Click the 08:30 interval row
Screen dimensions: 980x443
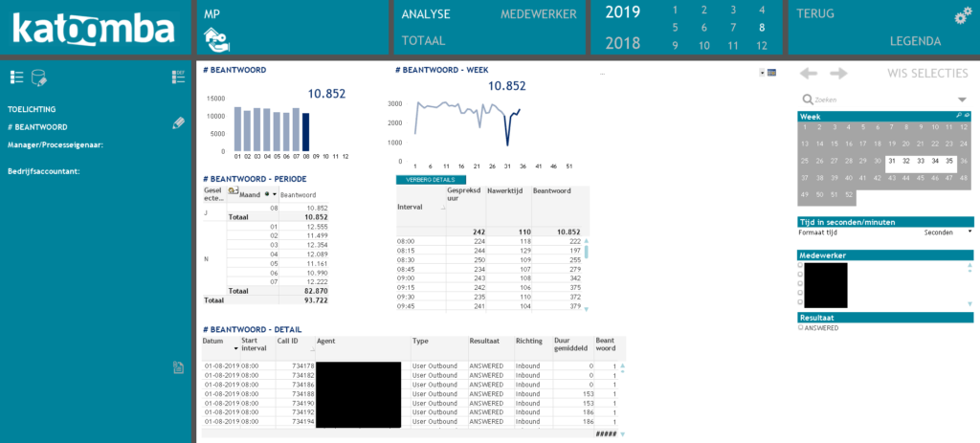pos(489,259)
